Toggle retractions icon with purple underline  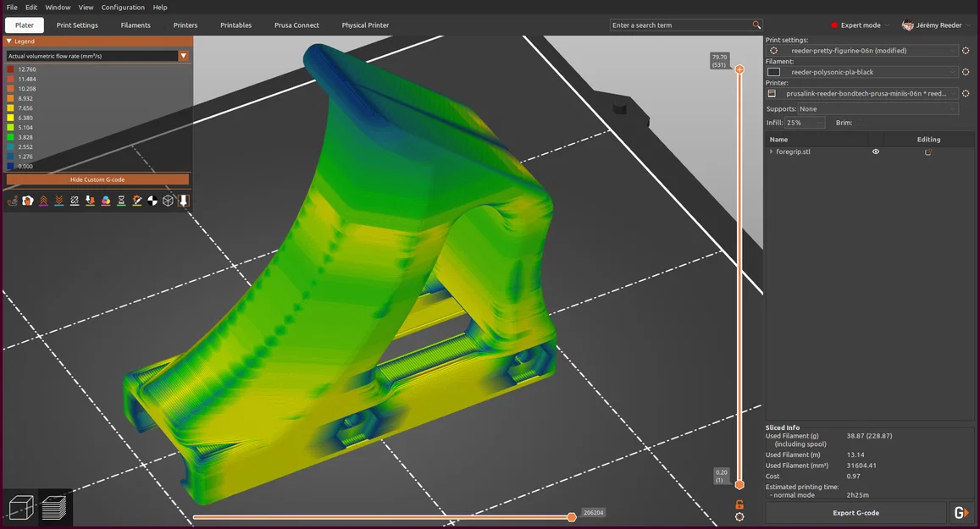[43, 201]
